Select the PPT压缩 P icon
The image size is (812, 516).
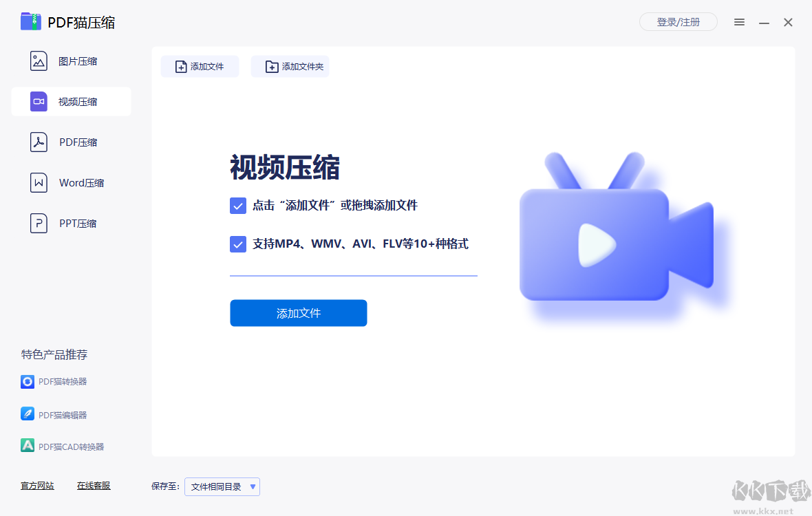(39, 223)
